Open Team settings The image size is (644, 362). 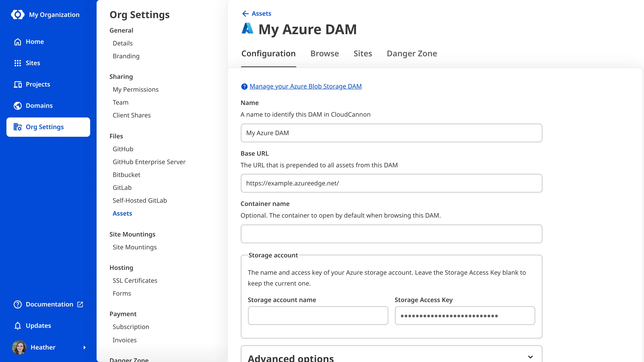point(121,102)
